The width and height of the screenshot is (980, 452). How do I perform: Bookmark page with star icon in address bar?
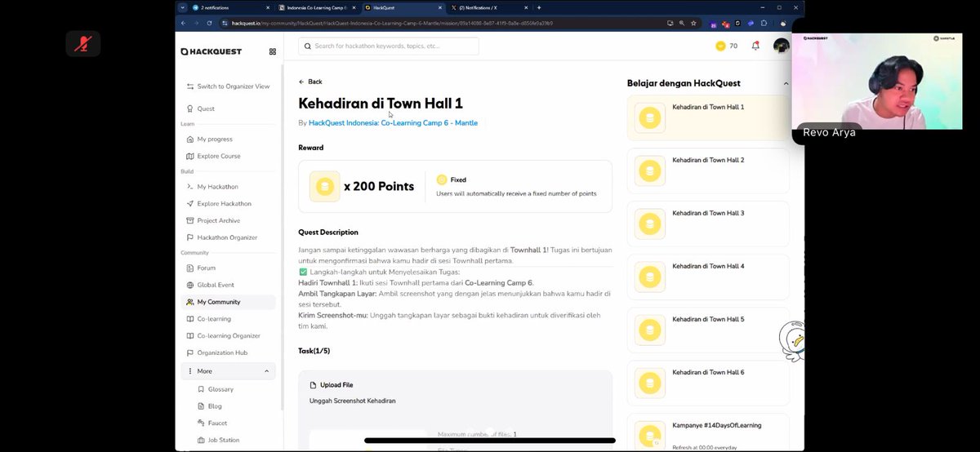point(693,24)
